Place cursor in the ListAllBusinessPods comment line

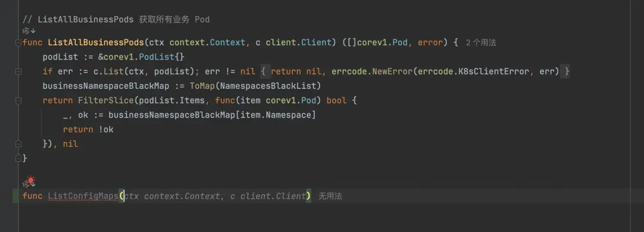click(x=116, y=20)
